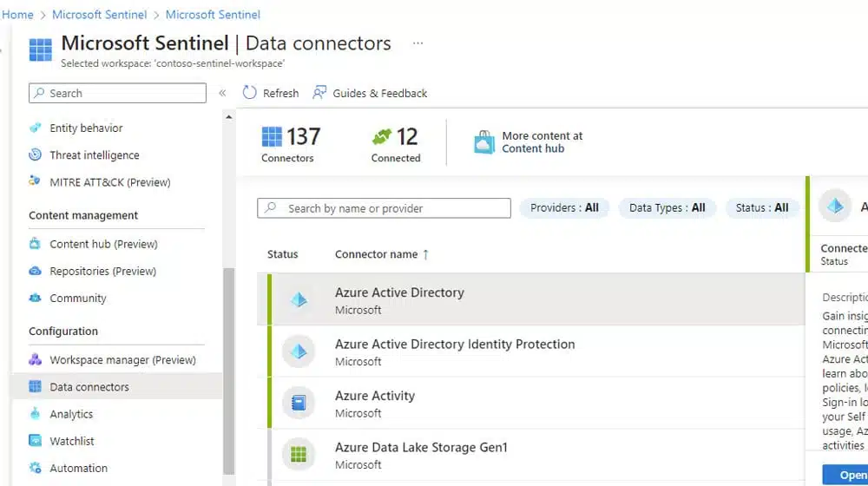Viewport: 868px width, 486px height.
Task: Click sidebar scroll up arrow
Action: pyautogui.click(x=228, y=117)
